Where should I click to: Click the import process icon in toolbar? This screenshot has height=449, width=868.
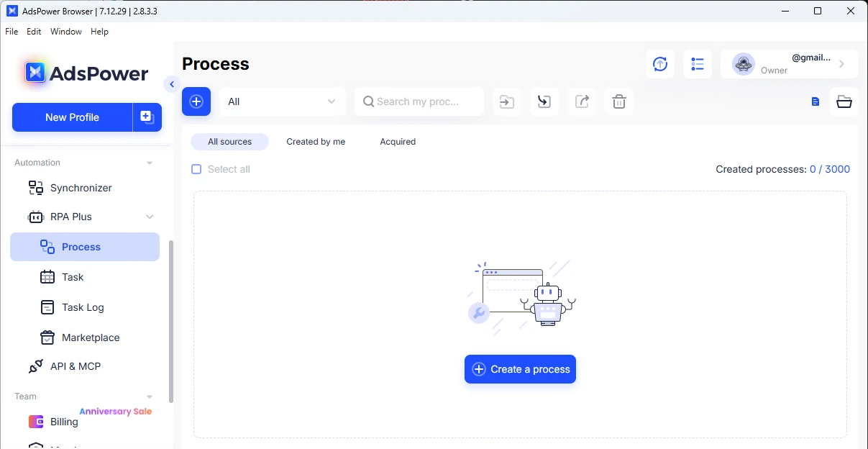click(x=544, y=101)
